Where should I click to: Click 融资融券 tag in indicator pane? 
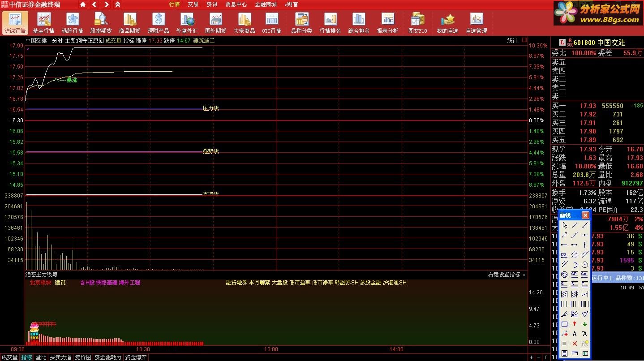tap(236, 283)
